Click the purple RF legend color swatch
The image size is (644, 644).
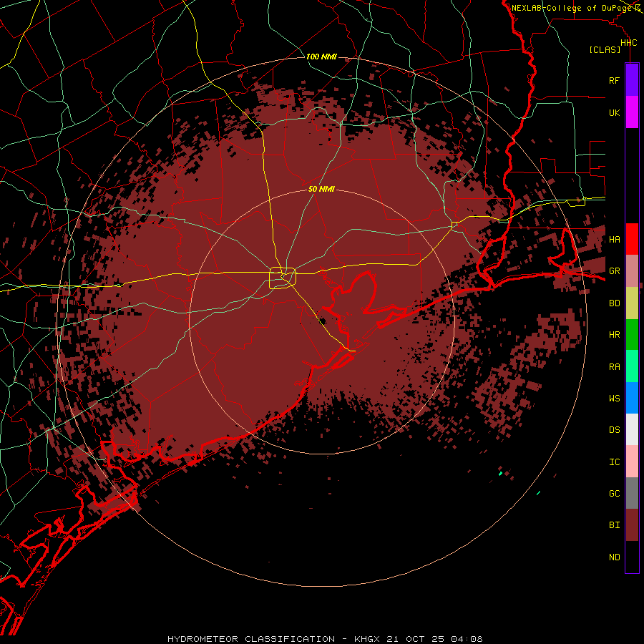pos(632,80)
